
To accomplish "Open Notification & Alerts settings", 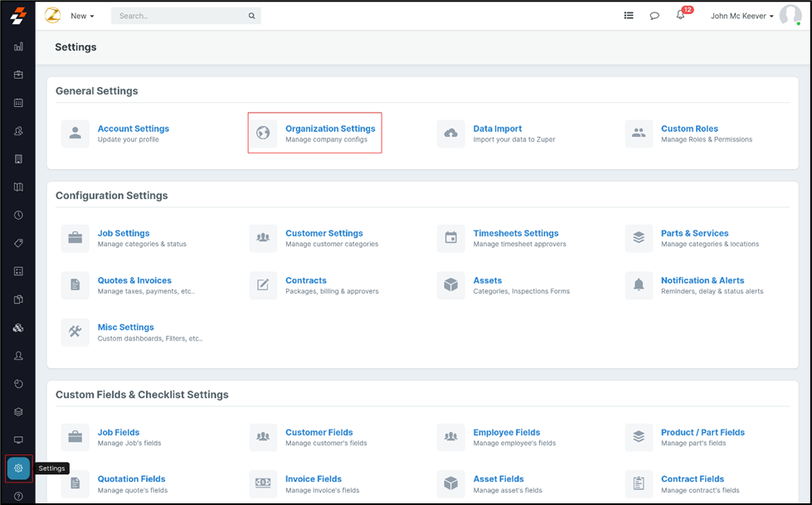I will point(702,281).
